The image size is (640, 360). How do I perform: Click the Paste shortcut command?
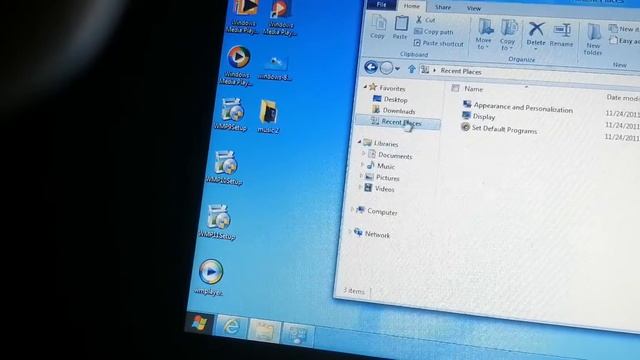click(439, 43)
